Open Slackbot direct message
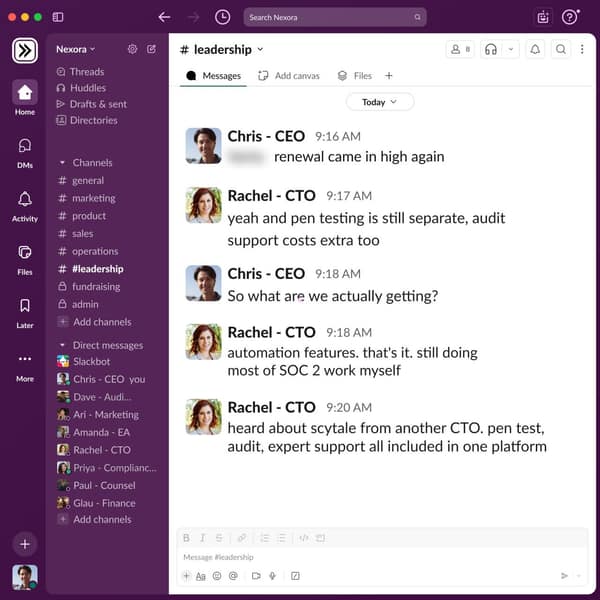The height and width of the screenshot is (600, 600). tap(83, 362)
